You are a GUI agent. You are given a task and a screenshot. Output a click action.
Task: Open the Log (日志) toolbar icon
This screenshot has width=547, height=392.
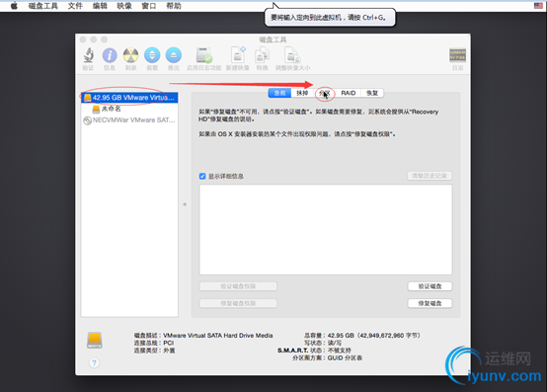pos(457,55)
